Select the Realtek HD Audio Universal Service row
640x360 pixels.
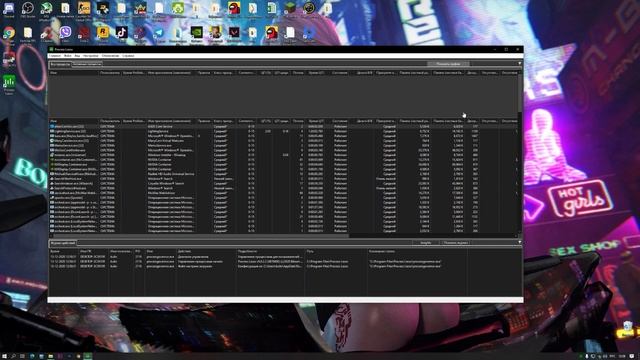(283, 174)
